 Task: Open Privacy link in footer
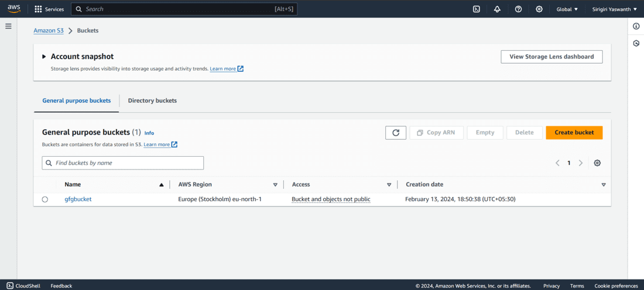coord(551,286)
